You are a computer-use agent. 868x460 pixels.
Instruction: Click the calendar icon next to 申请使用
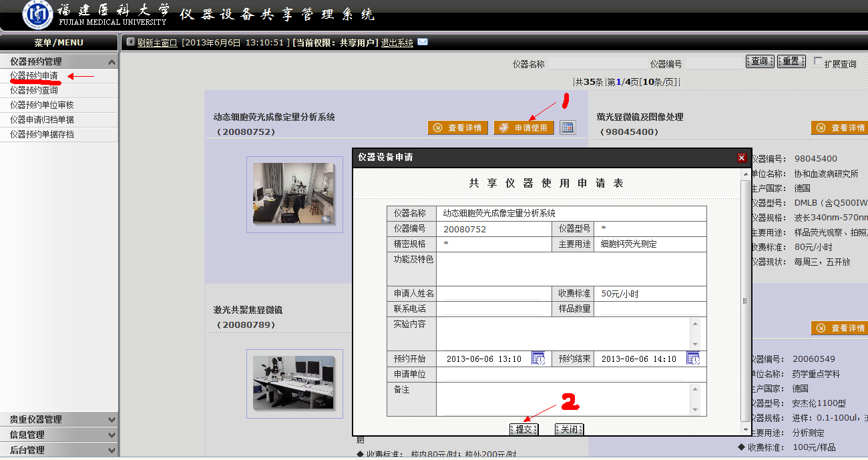[x=568, y=128]
